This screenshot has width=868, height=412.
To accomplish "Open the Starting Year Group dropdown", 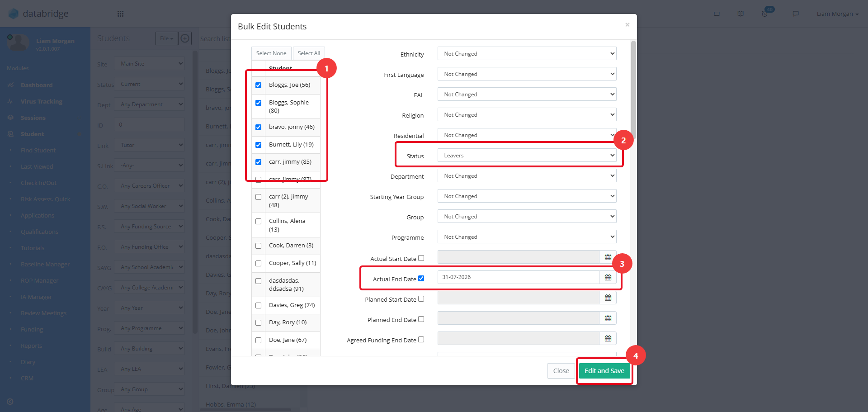I will (527, 196).
